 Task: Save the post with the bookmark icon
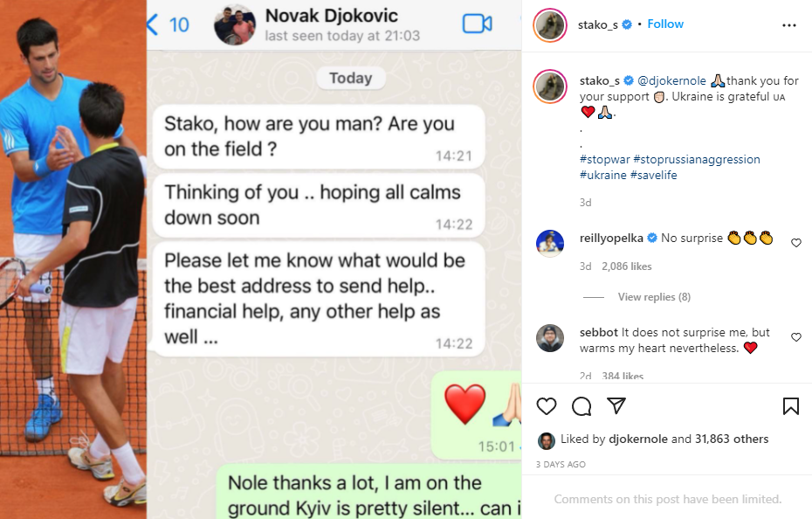coord(791,406)
